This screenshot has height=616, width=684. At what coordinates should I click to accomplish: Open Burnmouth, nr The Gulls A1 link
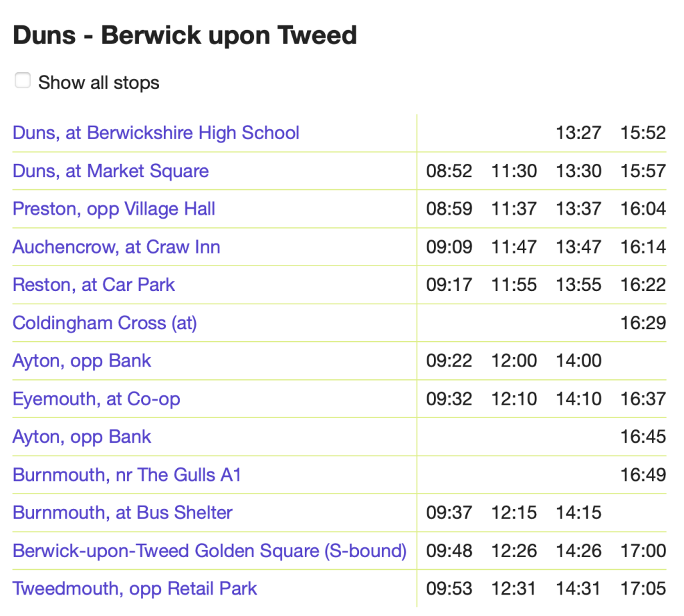pos(127,475)
